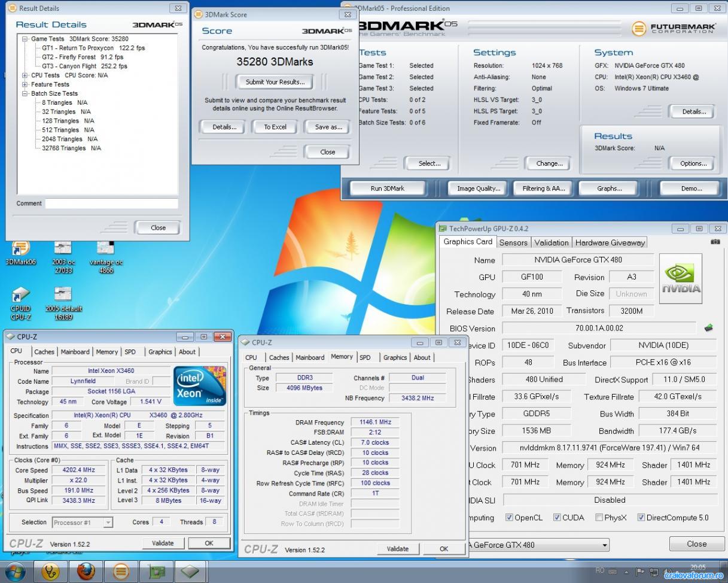
Task: Switch to Sensors tab in GPU-Z
Action: click(x=513, y=242)
